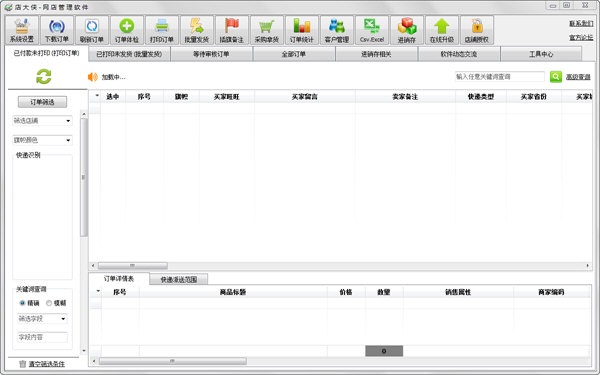Open the 进销存相关 tab
Viewport: 600px width, 375px height.
click(x=376, y=54)
